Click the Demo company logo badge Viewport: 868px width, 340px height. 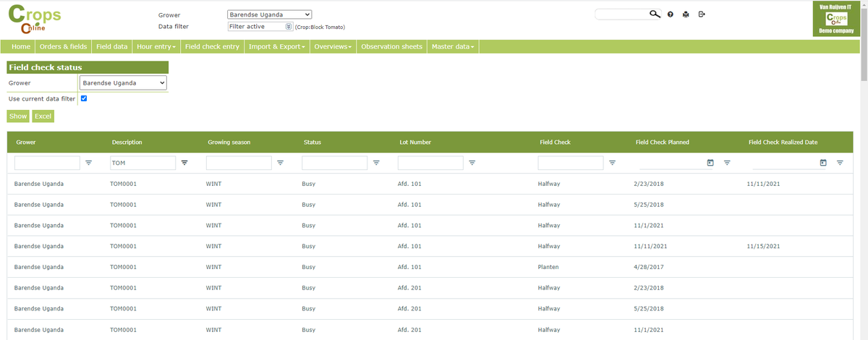[836, 19]
